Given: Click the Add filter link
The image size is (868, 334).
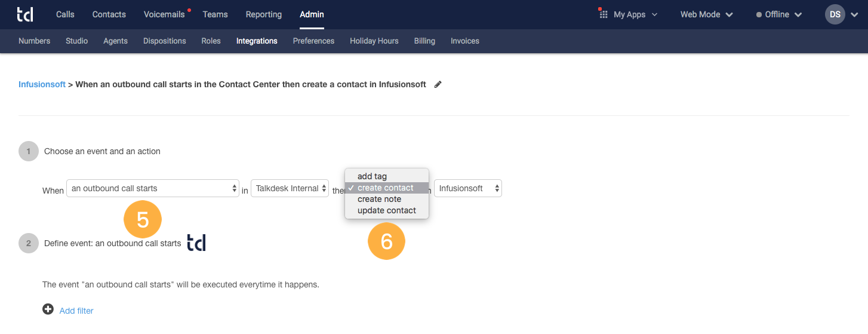Looking at the screenshot, I should click(76, 311).
